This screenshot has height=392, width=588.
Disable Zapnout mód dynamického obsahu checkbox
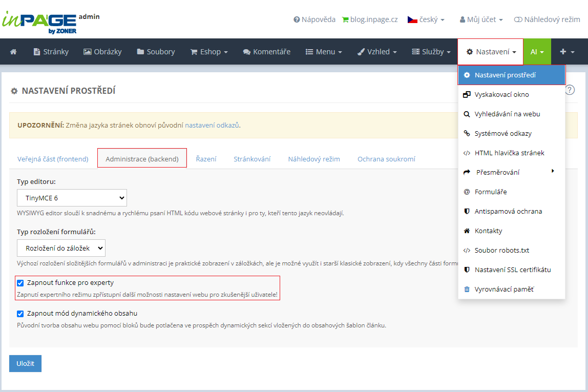pyautogui.click(x=20, y=314)
